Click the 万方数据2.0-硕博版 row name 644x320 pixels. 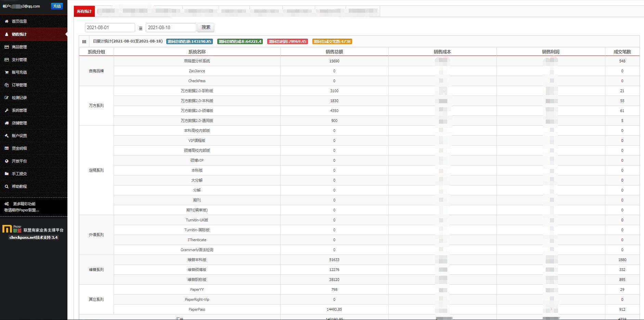coord(197,111)
